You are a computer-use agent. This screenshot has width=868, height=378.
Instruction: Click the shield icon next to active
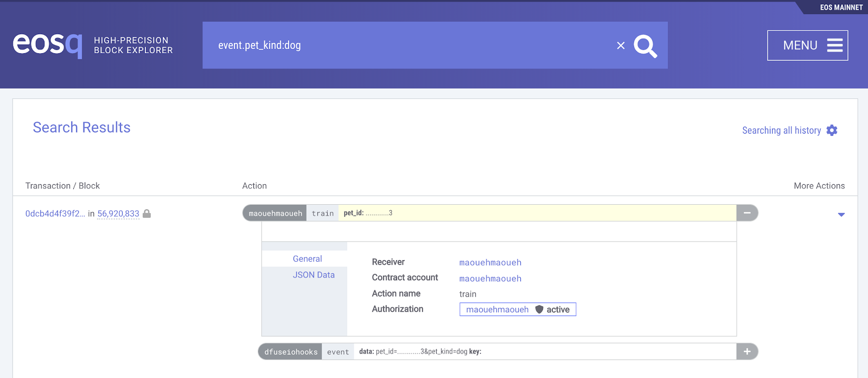point(539,309)
